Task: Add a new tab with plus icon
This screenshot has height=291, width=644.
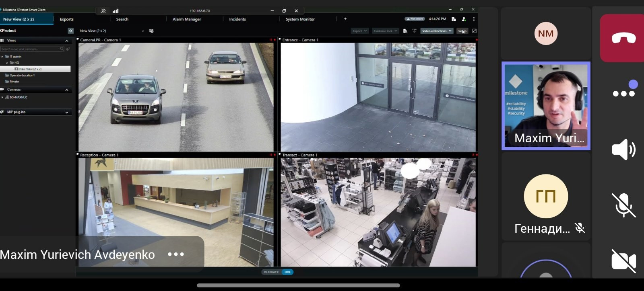Action: 345,19
